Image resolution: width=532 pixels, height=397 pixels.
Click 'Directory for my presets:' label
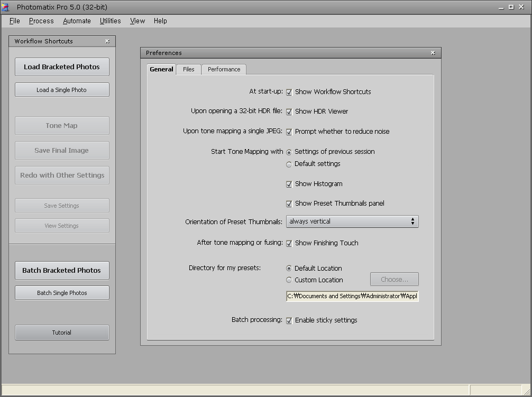225,268
